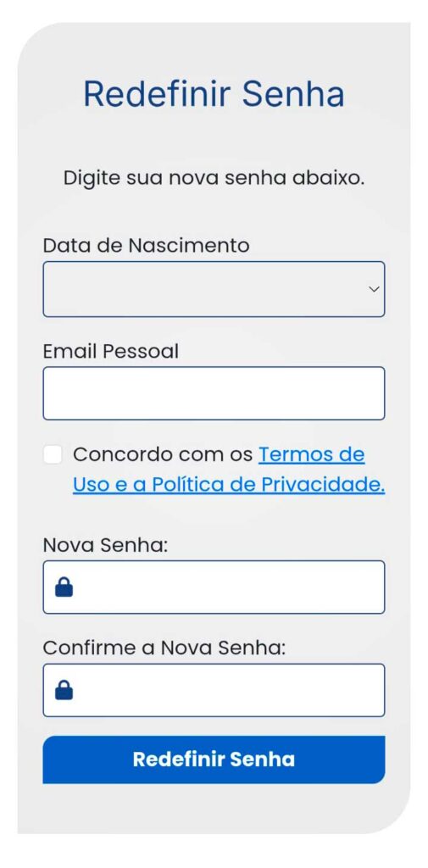Screen dimensions: 428x868
Task: Focus the Email Pessoal text field
Action: pos(214,393)
